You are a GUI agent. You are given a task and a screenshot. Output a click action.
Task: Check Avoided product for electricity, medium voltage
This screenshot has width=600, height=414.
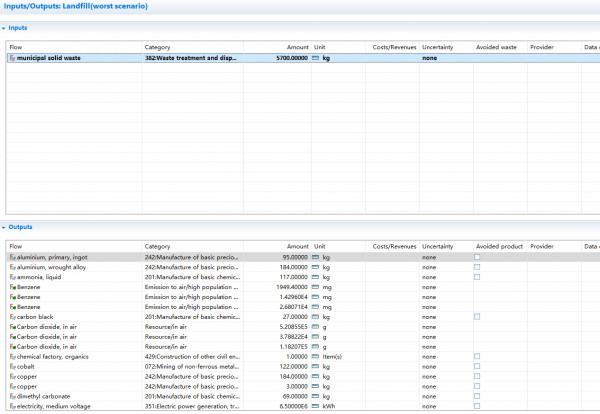pyautogui.click(x=477, y=406)
